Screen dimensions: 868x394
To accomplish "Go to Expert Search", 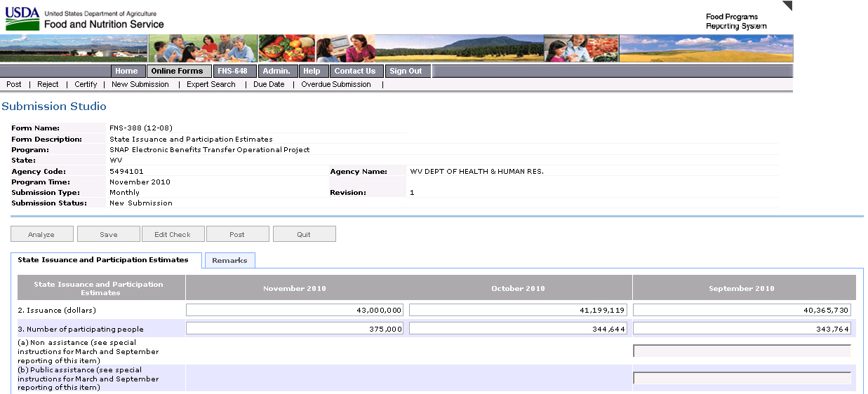I will coord(211,84).
